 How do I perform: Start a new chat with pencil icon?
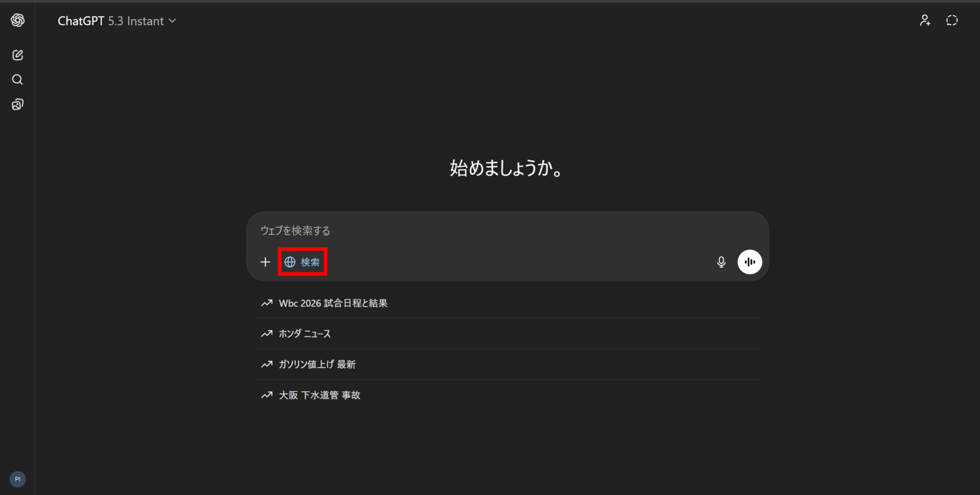point(18,55)
